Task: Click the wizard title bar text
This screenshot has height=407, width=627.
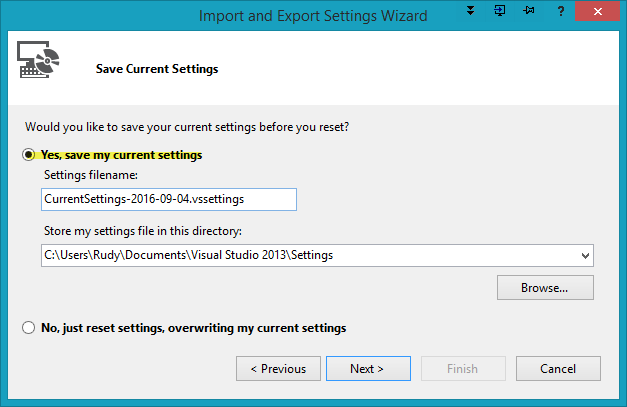Action: point(313,15)
